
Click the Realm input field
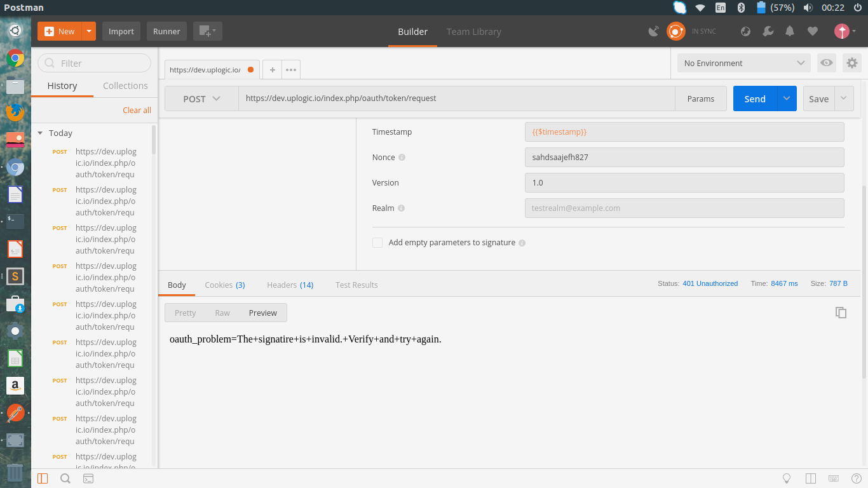(684, 208)
